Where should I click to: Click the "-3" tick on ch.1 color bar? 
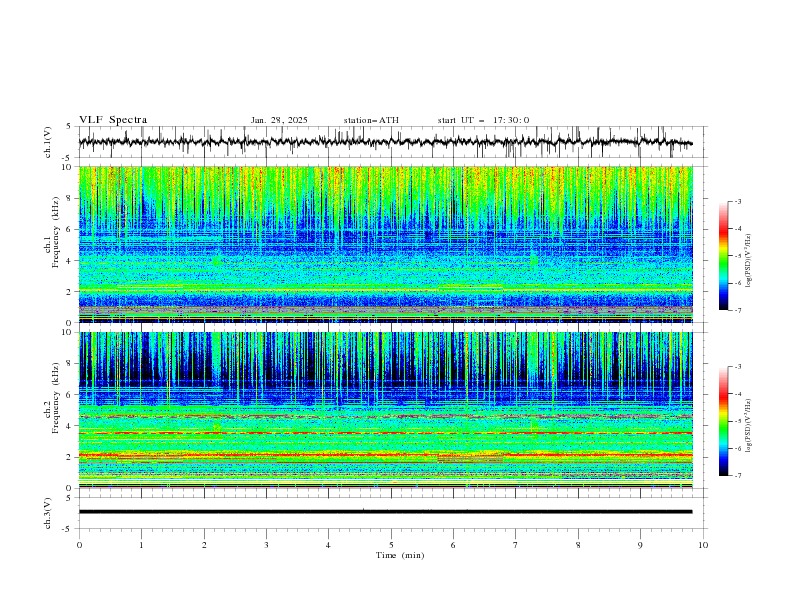(737, 201)
